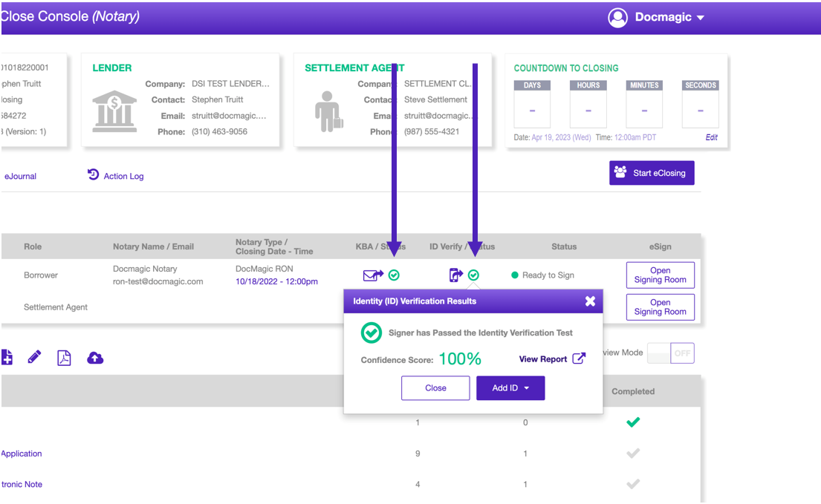
Task: Click the Notary Name / Email column header
Action: click(153, 246)
